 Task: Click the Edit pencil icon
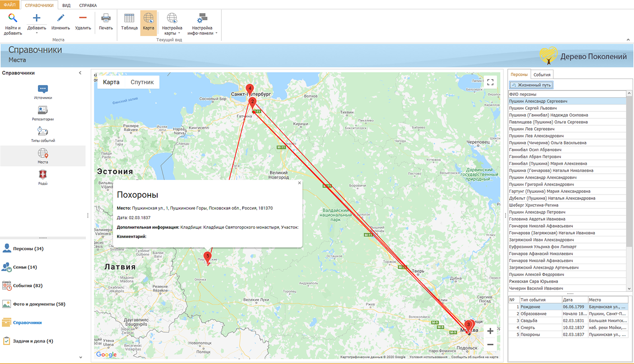coord(60,18)
